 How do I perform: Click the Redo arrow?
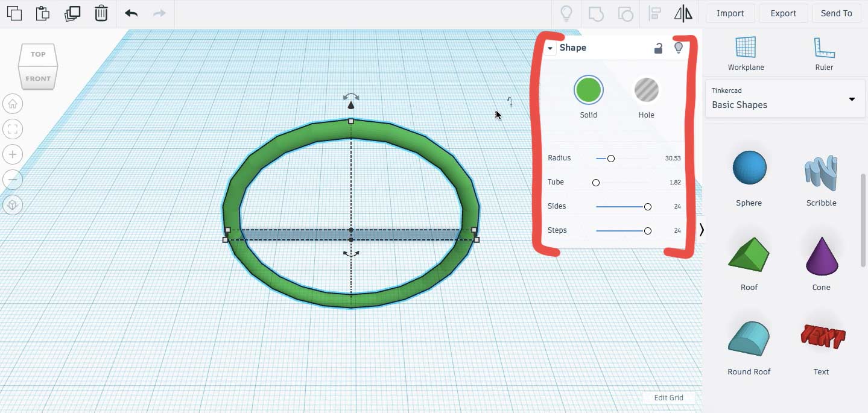click(x=159, y=13)
